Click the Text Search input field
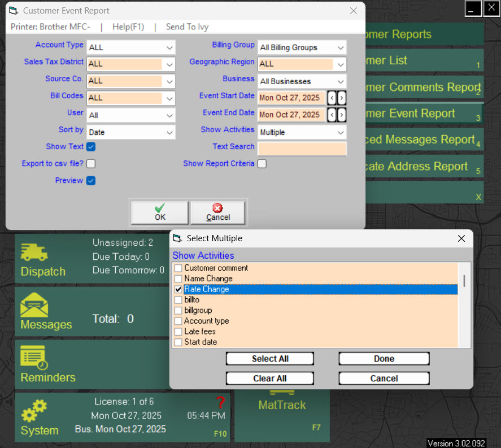Screen dimensions: 501x448 (x=302, y=149)
